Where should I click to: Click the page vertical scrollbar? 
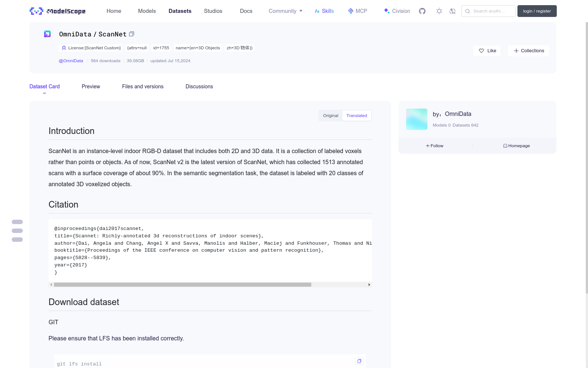click(x=587, y=158)
